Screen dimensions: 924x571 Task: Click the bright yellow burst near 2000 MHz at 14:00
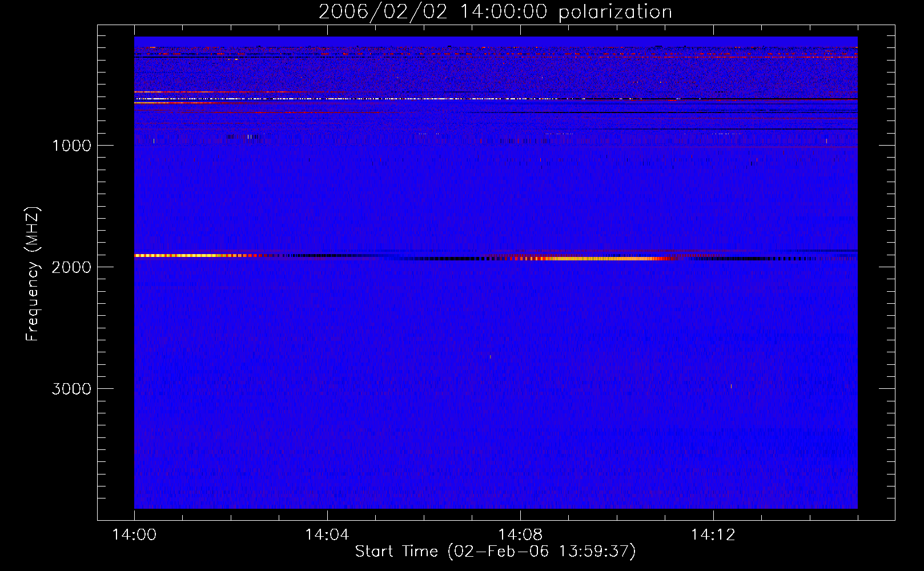pyautogui.click(x=188, y=256)
